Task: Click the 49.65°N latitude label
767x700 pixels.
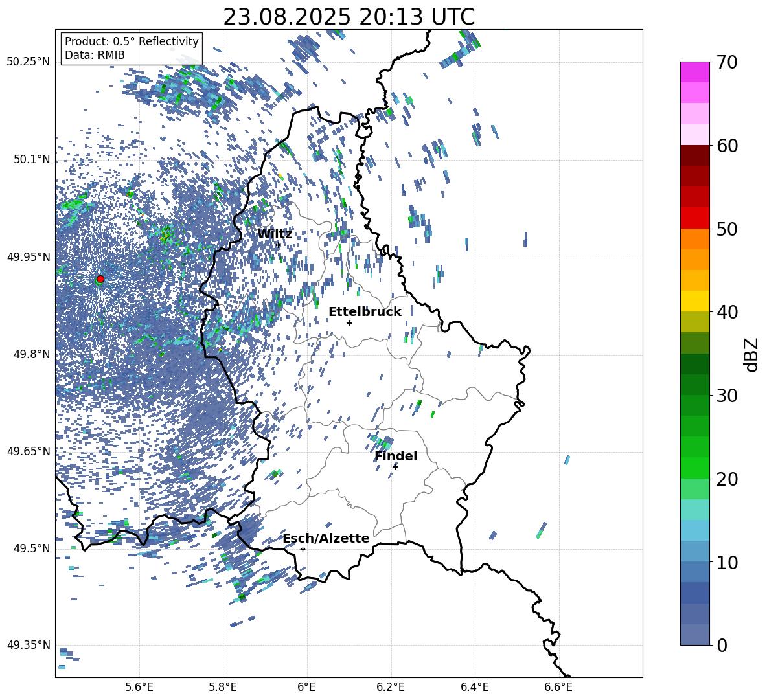Action: (x=28, y=451)
